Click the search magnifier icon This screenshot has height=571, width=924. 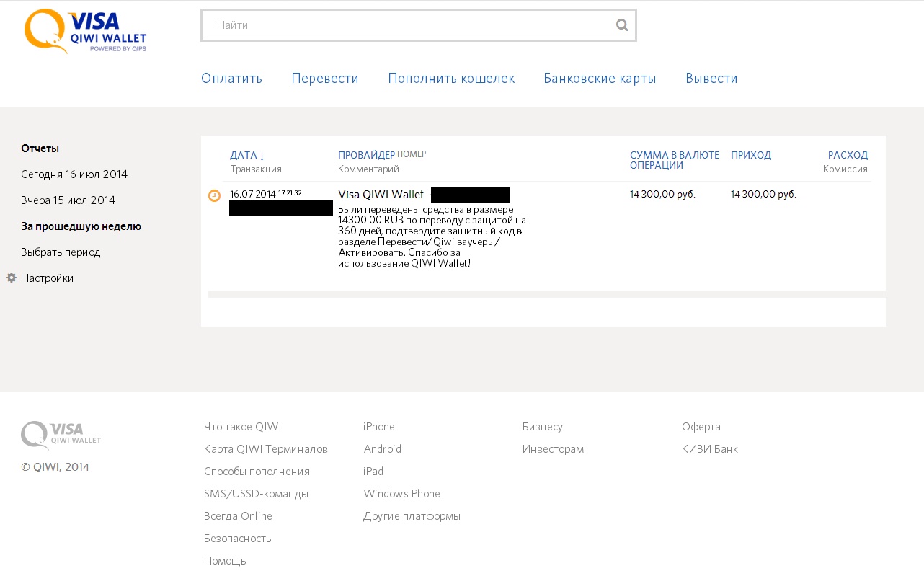(622, 25)
